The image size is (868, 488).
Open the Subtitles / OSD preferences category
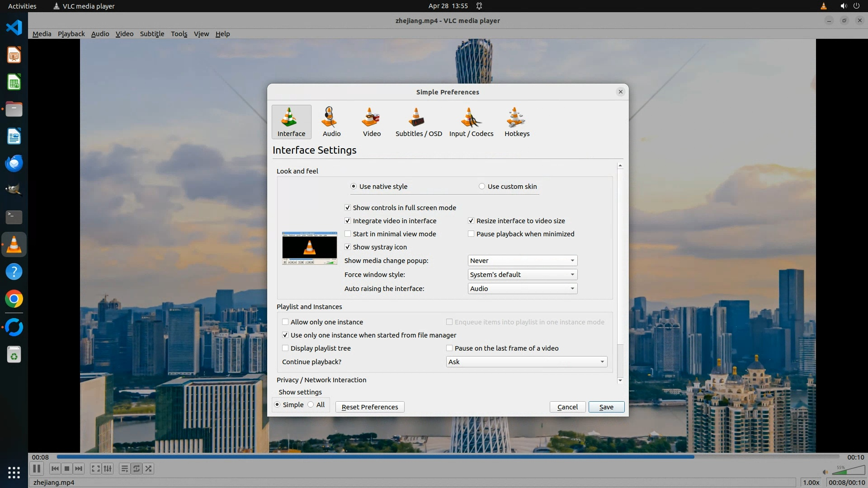418,122
